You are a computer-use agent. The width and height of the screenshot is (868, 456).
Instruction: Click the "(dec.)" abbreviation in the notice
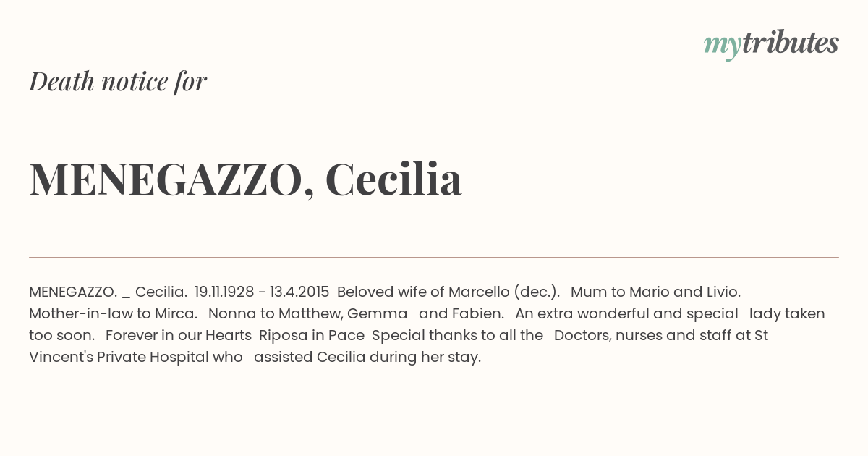[537, 292]
